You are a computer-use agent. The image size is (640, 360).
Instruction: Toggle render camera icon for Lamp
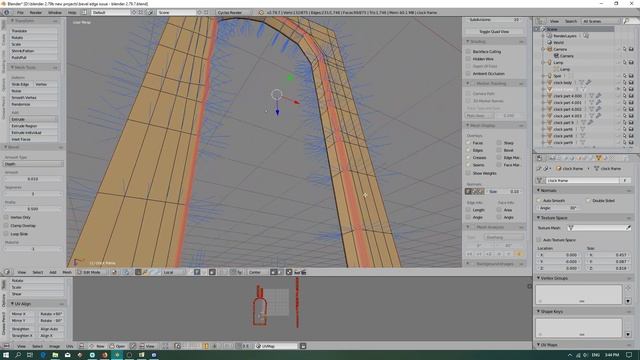631,62
